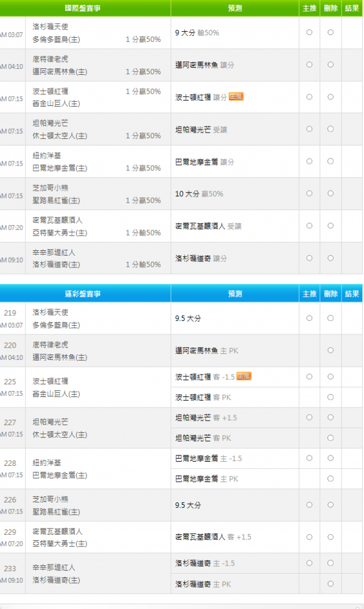Set 刪除 for game 226 9.5 大分
Viewport: 364px width, 609px height.
331,505
